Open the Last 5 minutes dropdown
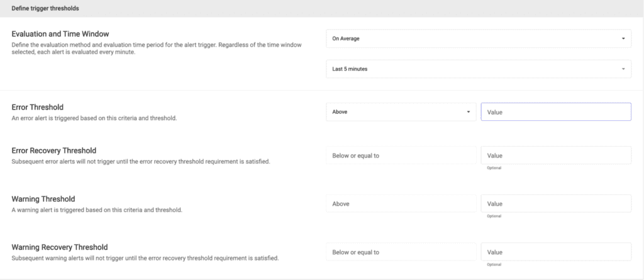 479,69
